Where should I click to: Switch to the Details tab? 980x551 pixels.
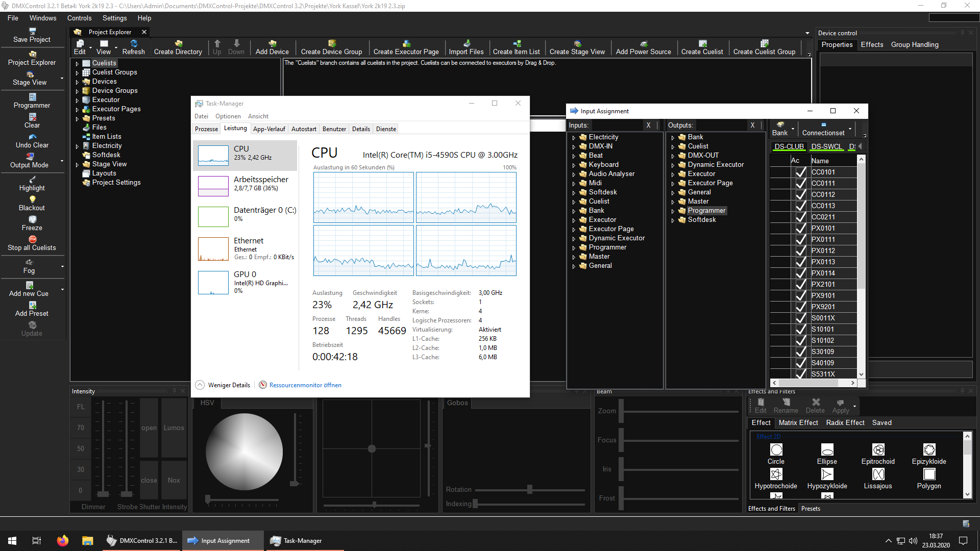tap(361, 129)
